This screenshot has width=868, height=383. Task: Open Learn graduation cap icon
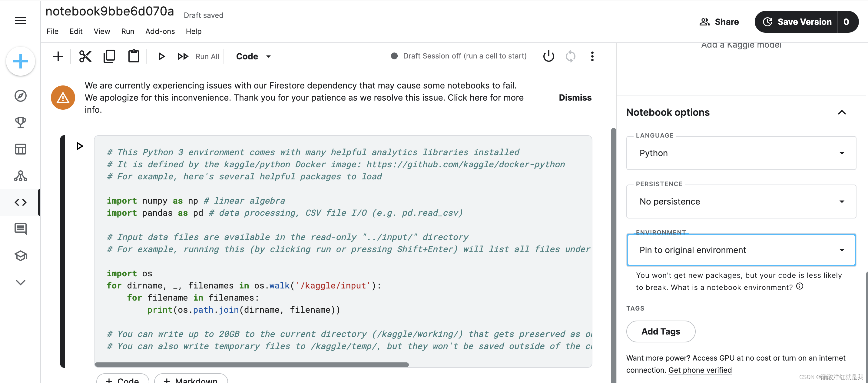(x=21, y=255)
